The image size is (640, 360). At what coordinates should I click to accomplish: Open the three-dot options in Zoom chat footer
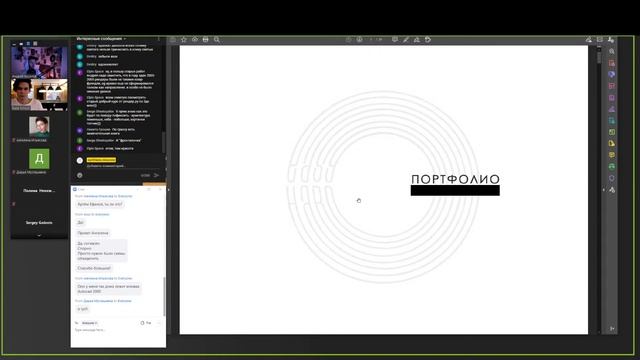pos(159,323)
